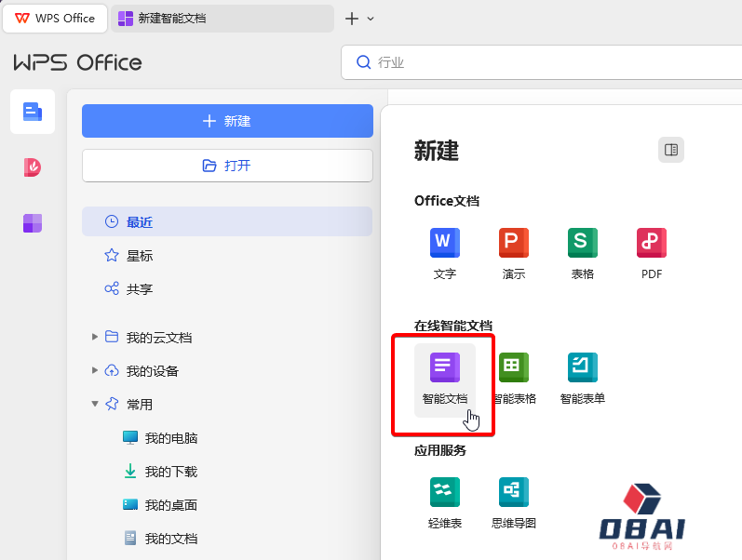This screenshot has height=560, width=742.
Task: Create a 智能表格 smart sheet
Action: (513, 378)
